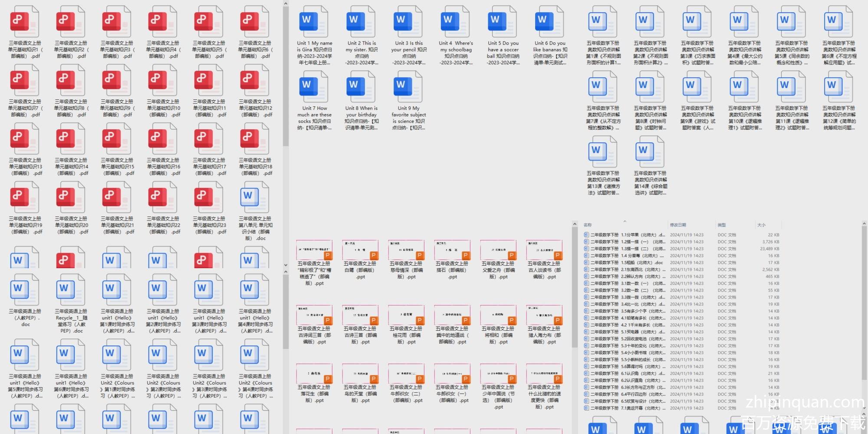This screenshot has height=434, width=868.
Task: Sort file list by 名称 column header
Action: (x=588, y=225)
